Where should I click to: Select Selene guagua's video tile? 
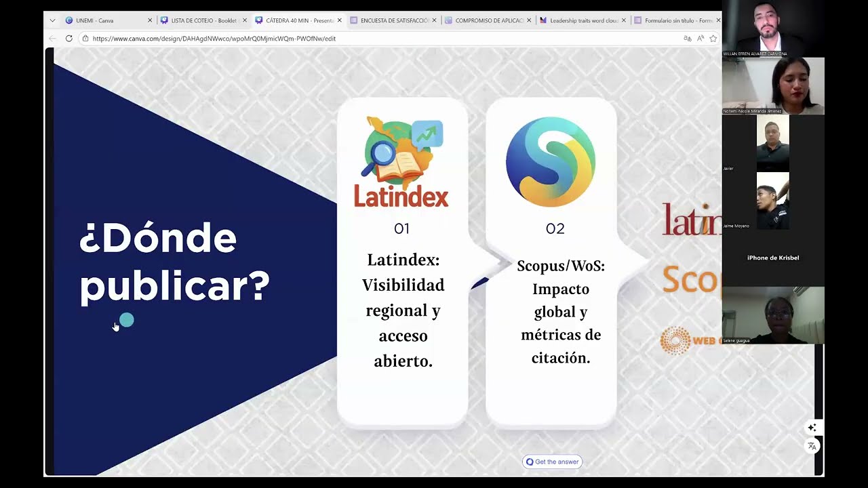click(x=773, y=315)
